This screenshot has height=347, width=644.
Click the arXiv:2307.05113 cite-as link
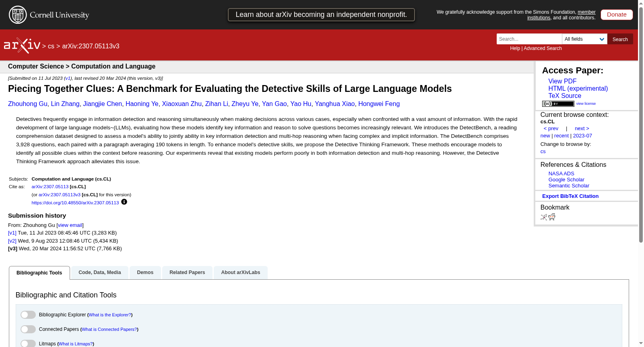(x=50, y=187)
